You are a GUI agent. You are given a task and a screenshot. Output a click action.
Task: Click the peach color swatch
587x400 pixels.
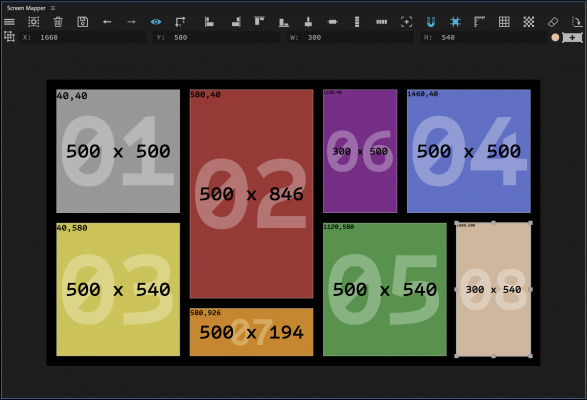(555, 37)
